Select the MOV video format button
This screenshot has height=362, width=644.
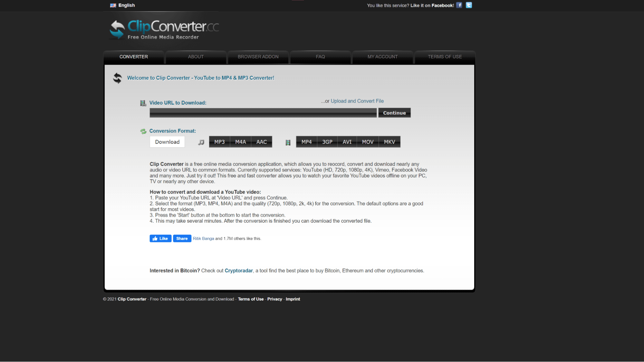point(368,142)
